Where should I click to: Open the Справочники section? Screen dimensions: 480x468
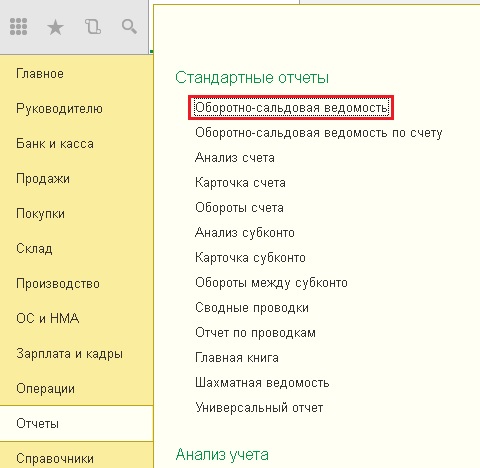click(55, 459)
